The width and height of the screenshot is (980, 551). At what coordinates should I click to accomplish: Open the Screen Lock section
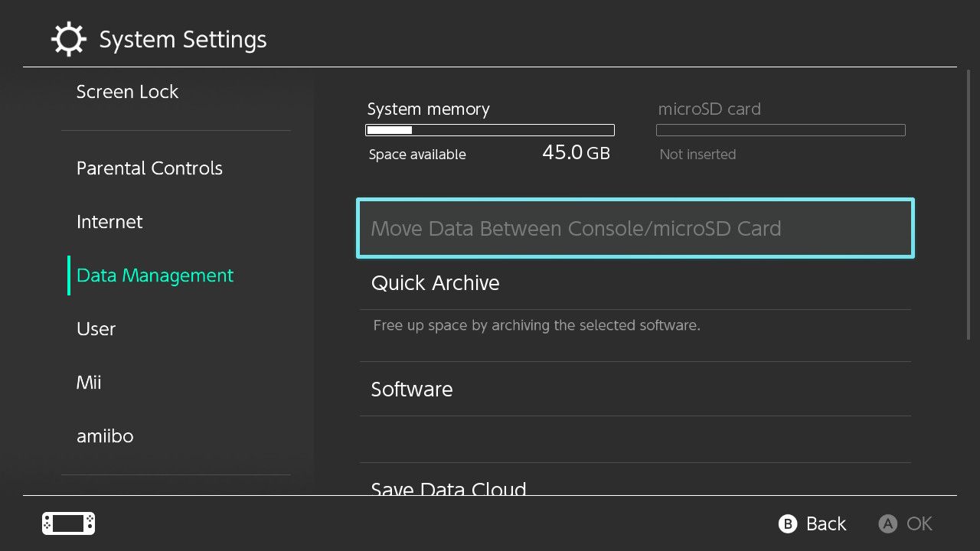click(127, 91)
